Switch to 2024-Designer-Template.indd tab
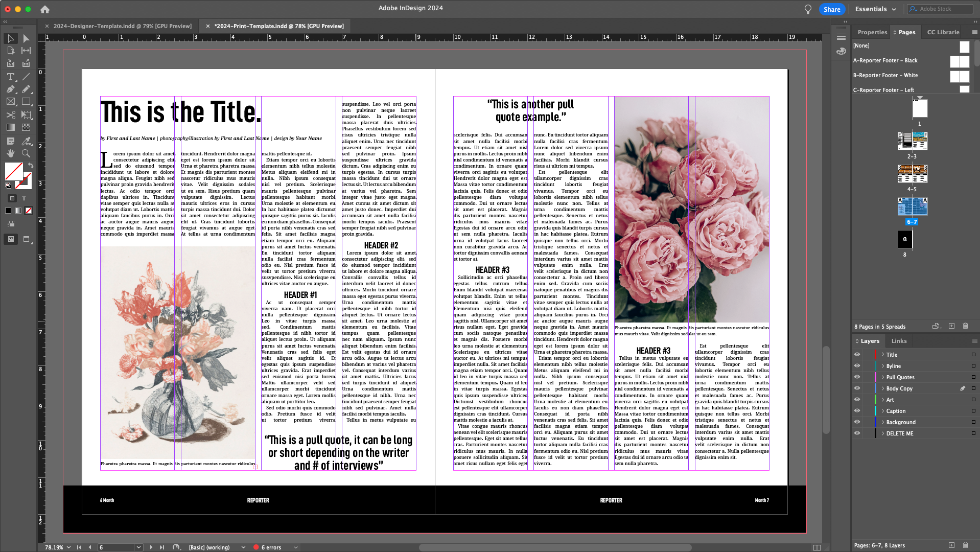 click(122, 26)
